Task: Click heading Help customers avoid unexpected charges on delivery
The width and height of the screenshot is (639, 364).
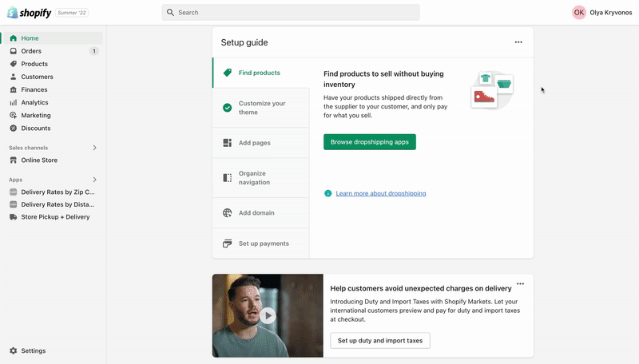Action: coord(421,288)
